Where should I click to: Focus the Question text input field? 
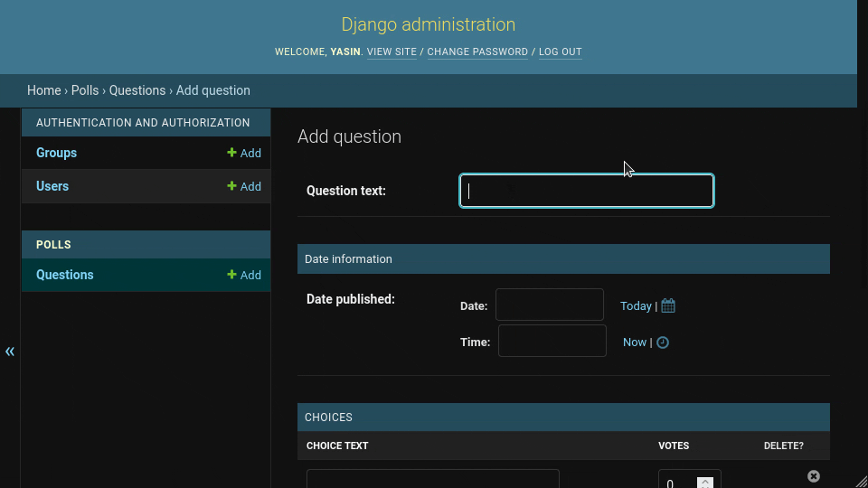pyautogui.click(x=587, y=191)
